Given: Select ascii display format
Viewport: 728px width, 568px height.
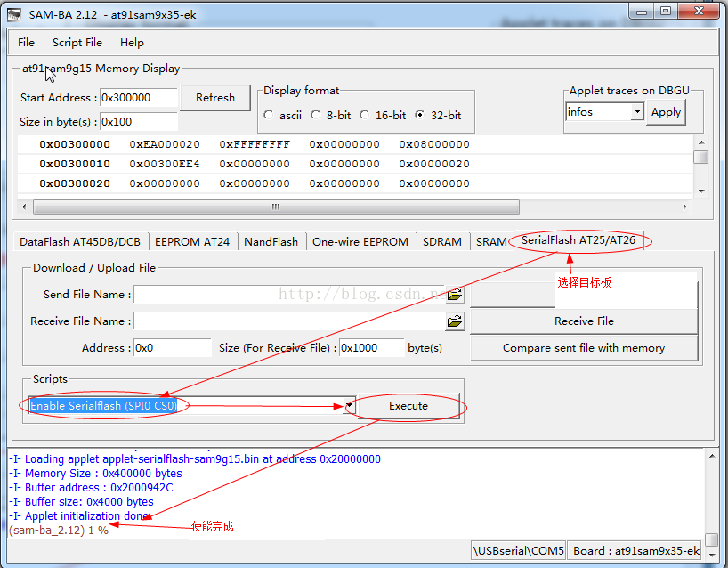Looking at the screenshot, I should (x=269, y=115).
